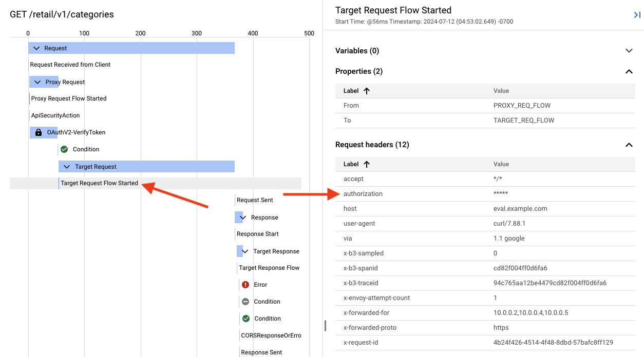Click the green Condition check icon under OAuthV2-VerifyToken
The image size is (644, 357).
pos(64,149)
